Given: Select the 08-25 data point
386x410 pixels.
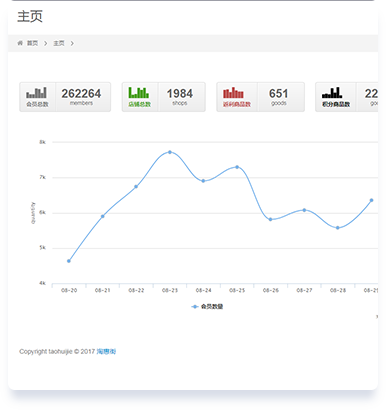Looking at the screenshot, I should point(237,167).
